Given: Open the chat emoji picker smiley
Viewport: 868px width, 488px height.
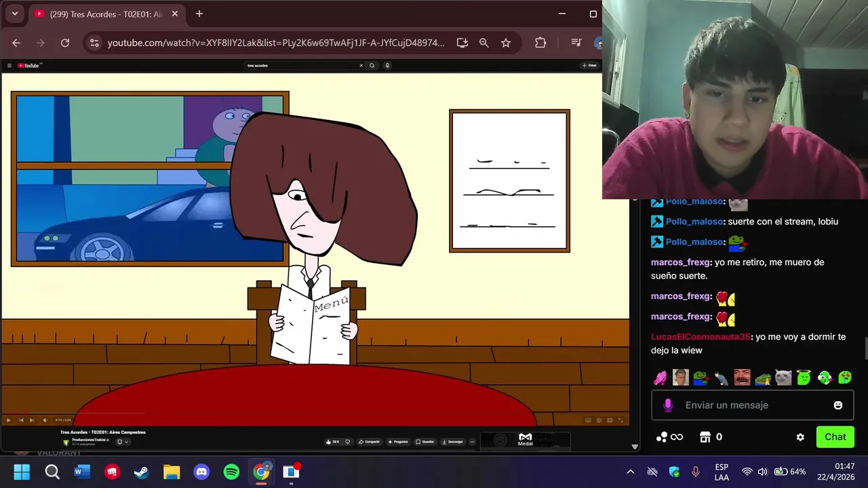Looking at the screenshot, I should pyautogui.click(x=838, y=405).
